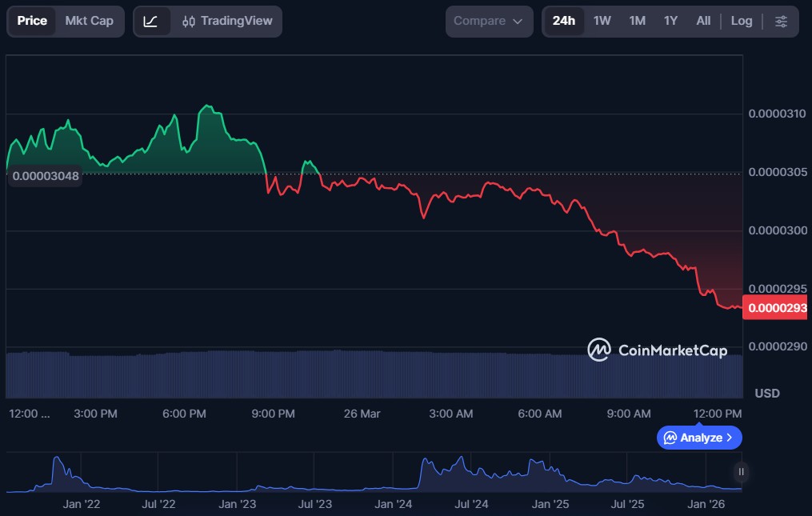Viewport: 812px width, 516px height.
Task: Switch to the Price tab
Action: pyautogui.click(x=32, y=22)
